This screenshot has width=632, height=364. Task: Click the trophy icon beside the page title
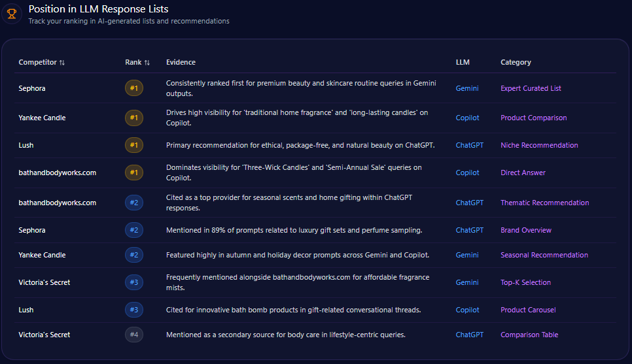[x=12, y=14]
